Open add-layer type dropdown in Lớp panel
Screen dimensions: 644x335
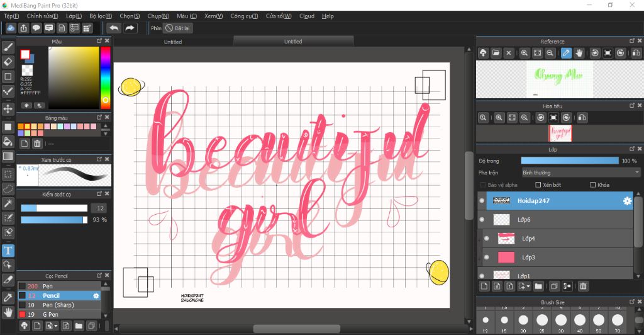(x=528, y=286)
